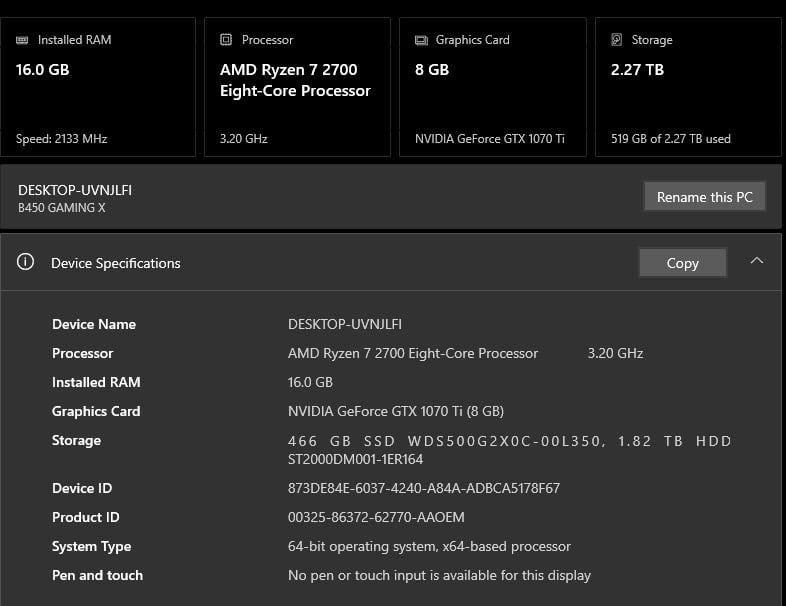
Task: Click the Device Specifications info icon
Action: [x=26, y=263]
